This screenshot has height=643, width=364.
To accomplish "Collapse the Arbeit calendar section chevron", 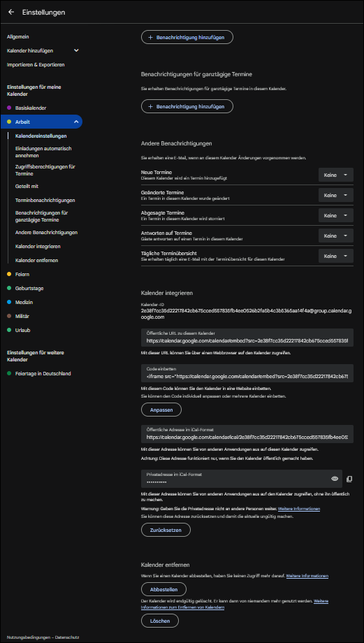I will click(76, 122).
